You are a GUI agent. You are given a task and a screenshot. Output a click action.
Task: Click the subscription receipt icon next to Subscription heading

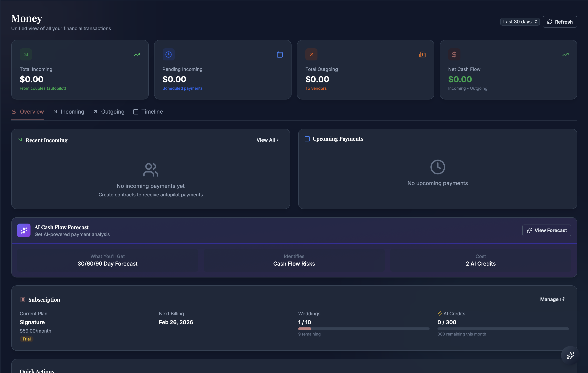pyautogui.click(x=22, y=299)
